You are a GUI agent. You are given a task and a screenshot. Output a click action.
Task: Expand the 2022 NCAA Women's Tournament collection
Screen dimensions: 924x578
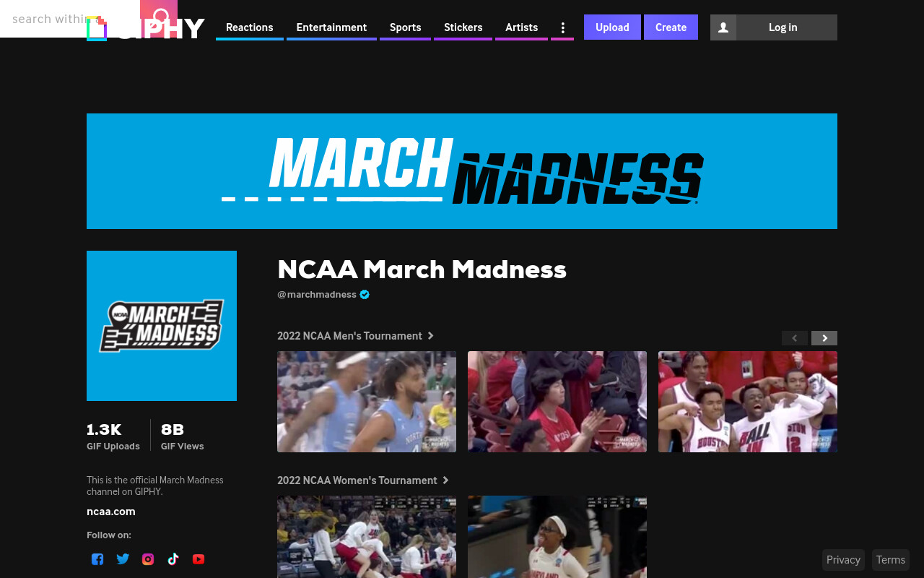pyautogui.click(x=363, y=480)
